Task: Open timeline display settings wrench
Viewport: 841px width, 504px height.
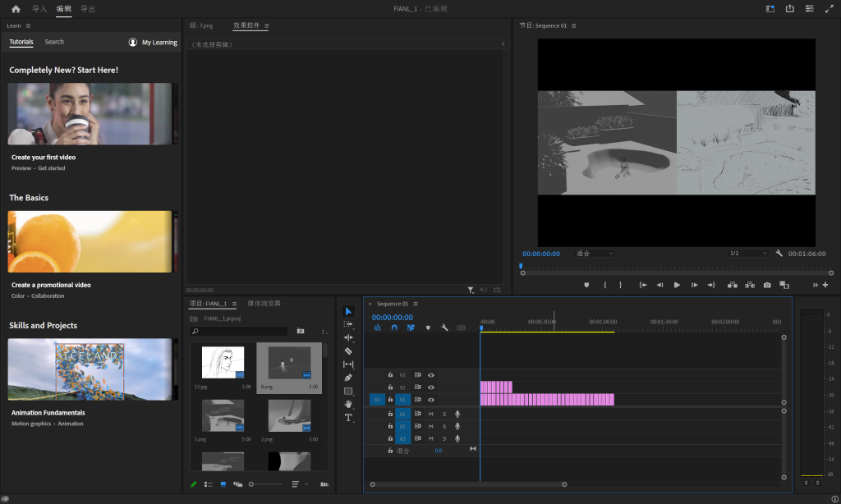Action: [444, 328]
